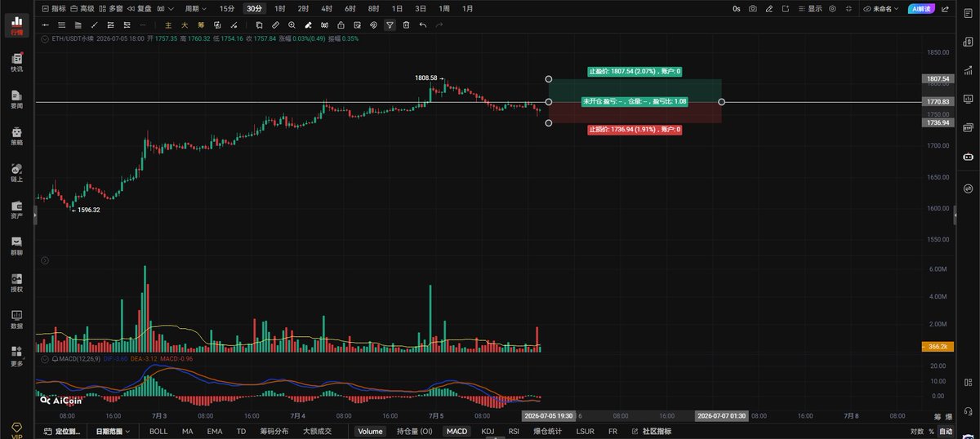Toggle the 主 indicator button
Image resolution: width=980 pixels, height=439 pixels.
coord(169,25)
